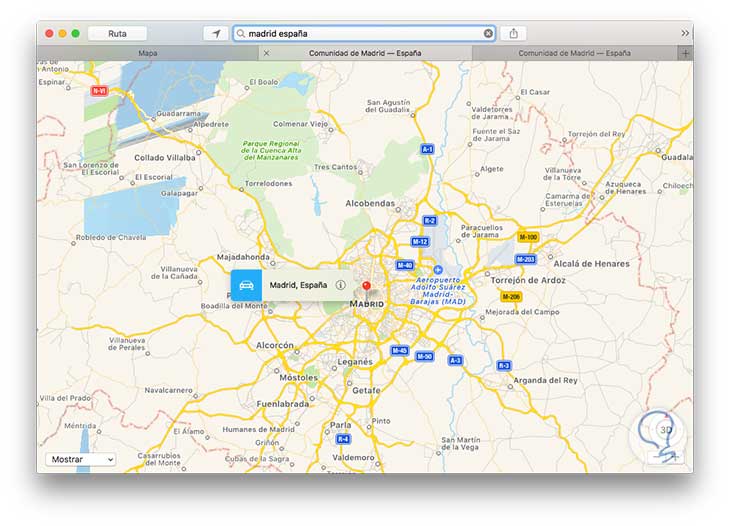Click the airport icon near Barajas
The height and width of the screenshot is (526, 730).
438,270
